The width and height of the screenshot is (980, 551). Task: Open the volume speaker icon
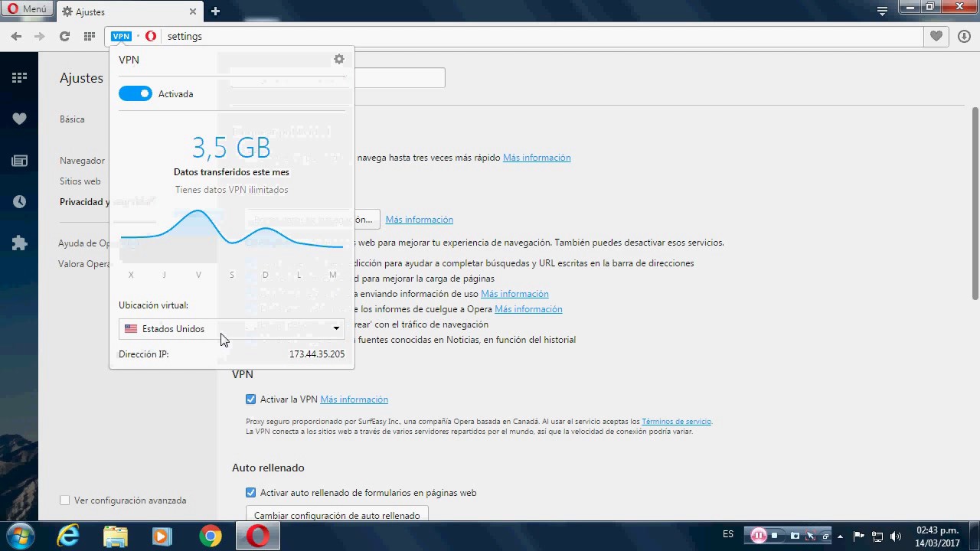click(x=896, y=536)
